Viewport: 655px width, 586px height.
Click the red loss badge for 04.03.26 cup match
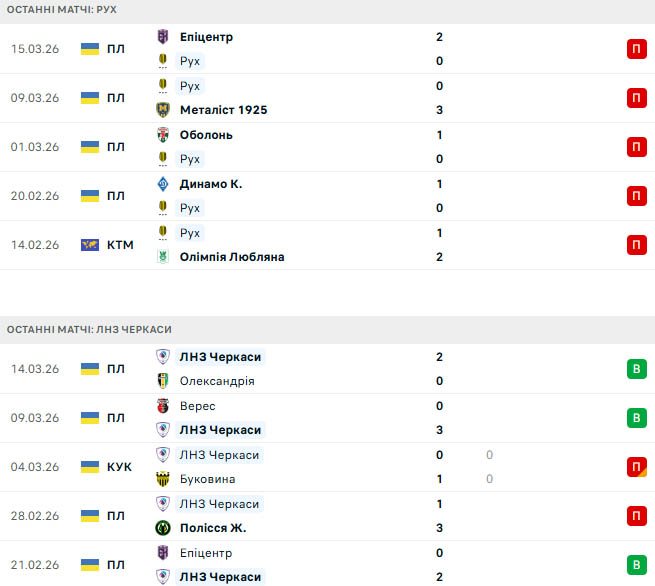[x=636, y=467]
